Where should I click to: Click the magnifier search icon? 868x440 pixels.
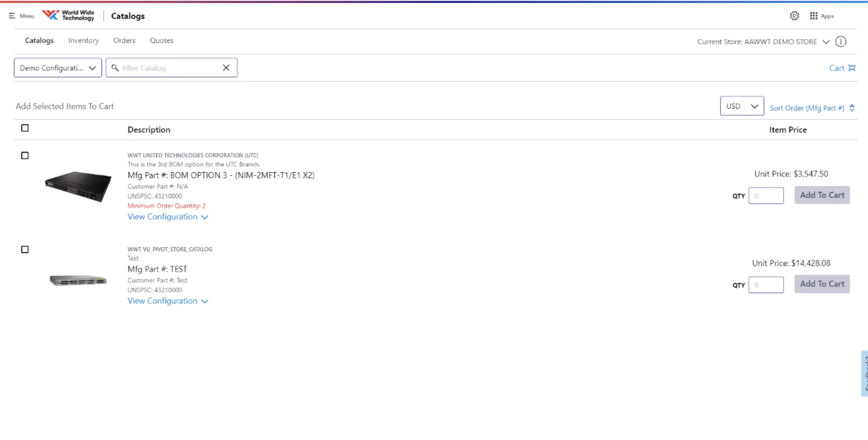[115, 68]
